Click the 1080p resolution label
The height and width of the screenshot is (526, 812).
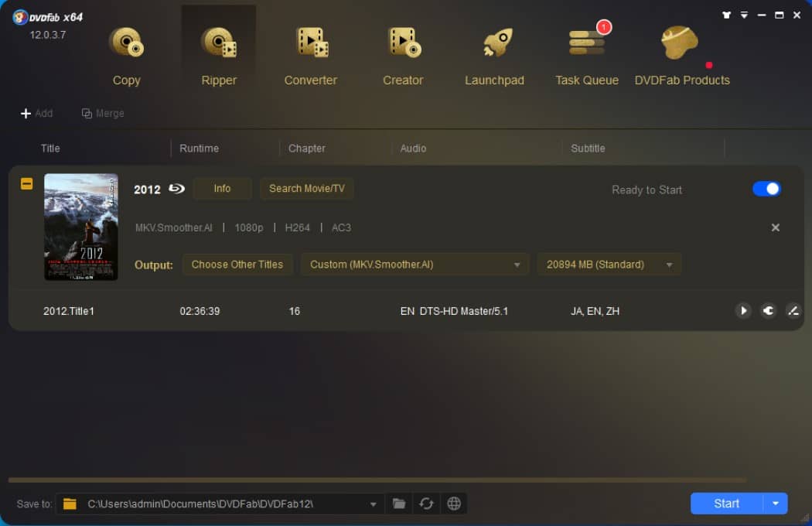(248, 227)
